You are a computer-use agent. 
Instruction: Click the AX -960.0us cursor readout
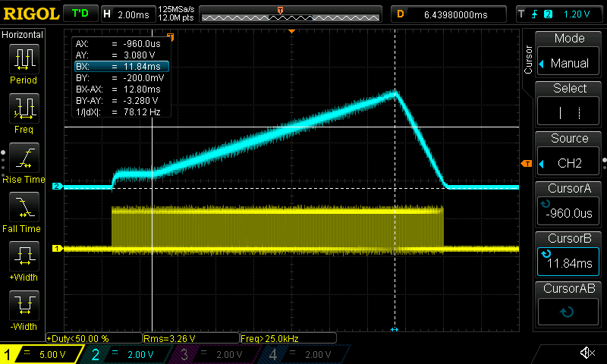tap(118, 44)
